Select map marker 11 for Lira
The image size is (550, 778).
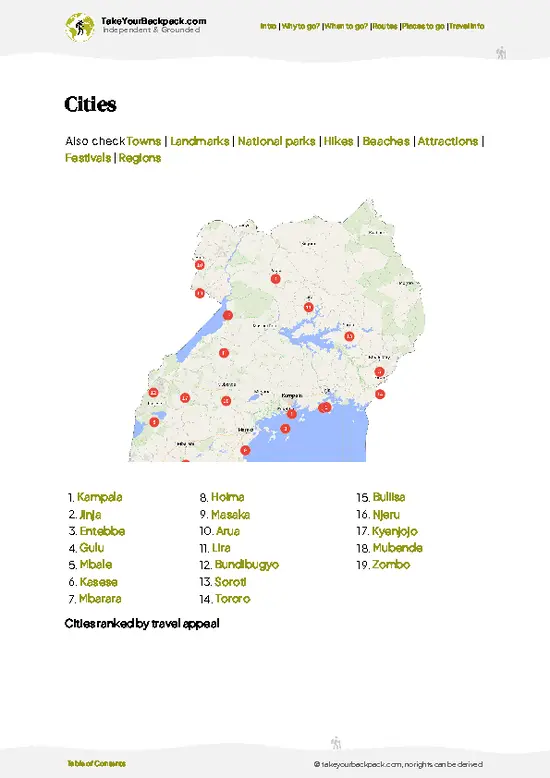pyautogui.click(x=309, y=308)
